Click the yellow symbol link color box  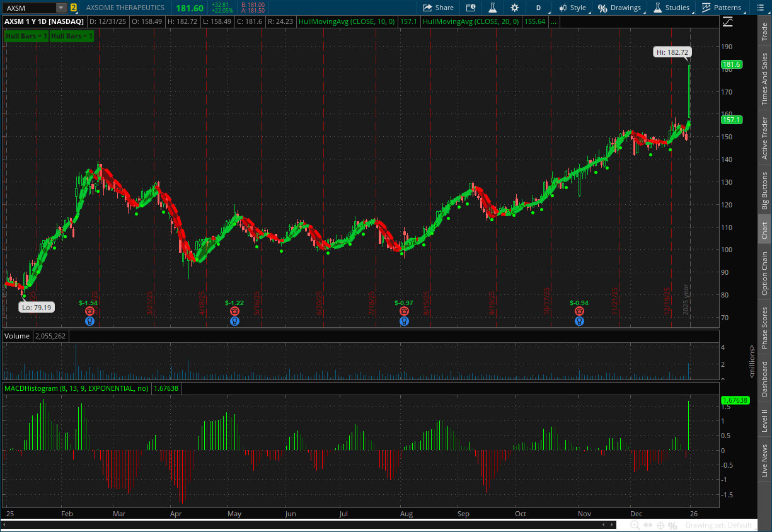pyautogui.click(x=74, y=8)
